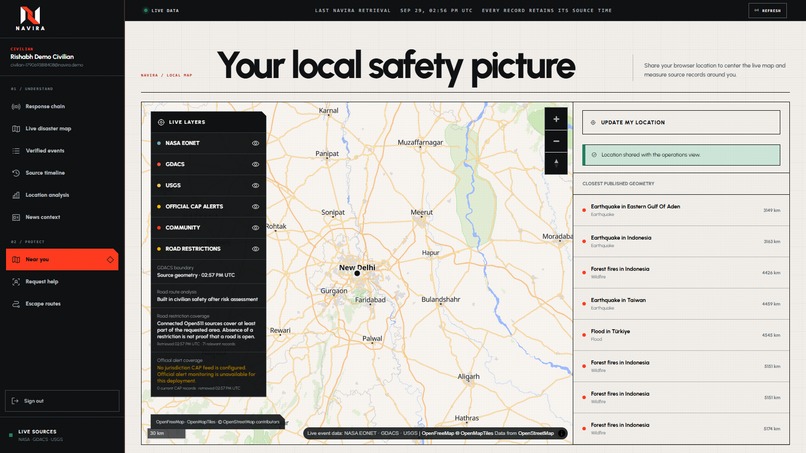Click NASA EONET blue color dot
Screen dimensions: 806x453
point(159,143)
